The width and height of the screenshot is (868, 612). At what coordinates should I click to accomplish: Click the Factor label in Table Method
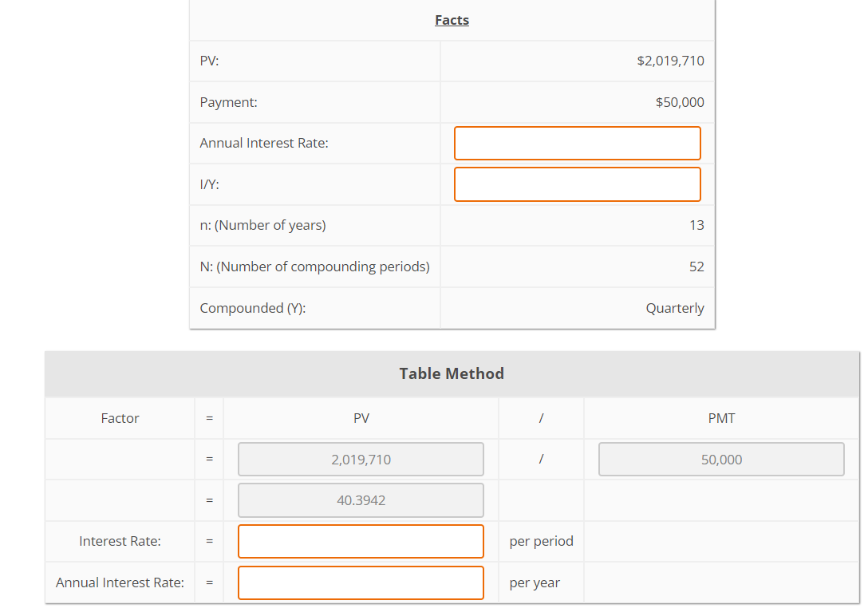(120, 418)
